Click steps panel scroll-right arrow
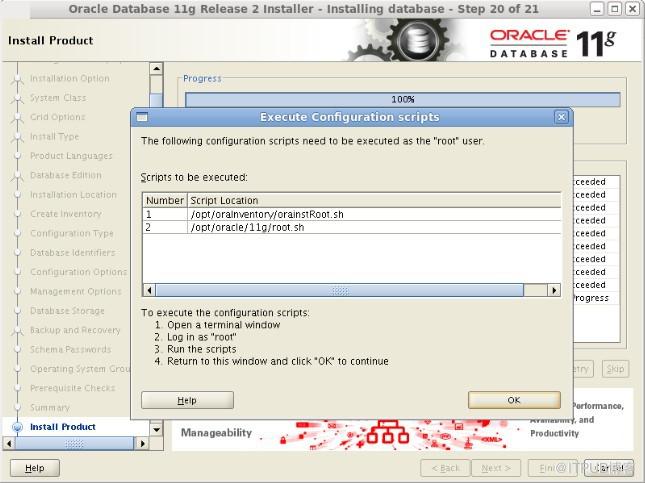 [142, 444]
